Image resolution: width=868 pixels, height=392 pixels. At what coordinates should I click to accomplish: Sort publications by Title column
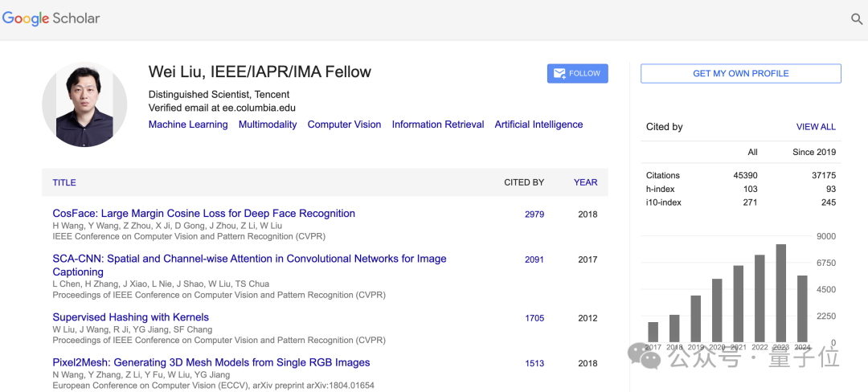click(x=64, y=182)
